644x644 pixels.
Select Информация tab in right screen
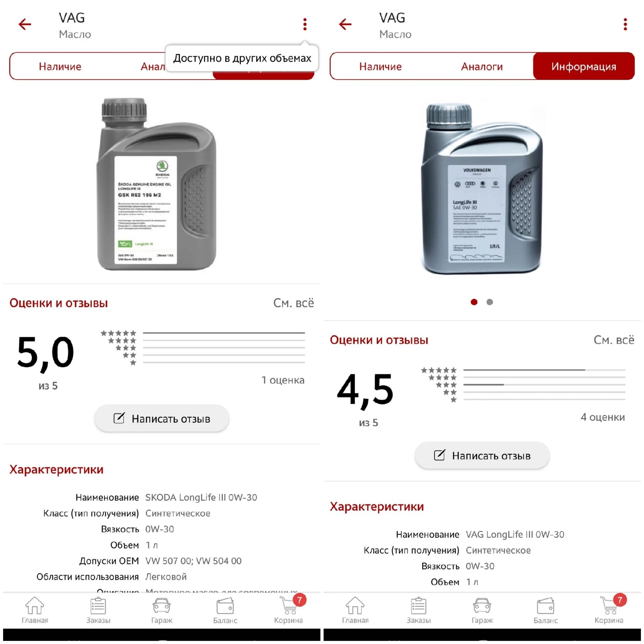pyautogui.click(x=584, y=66)
